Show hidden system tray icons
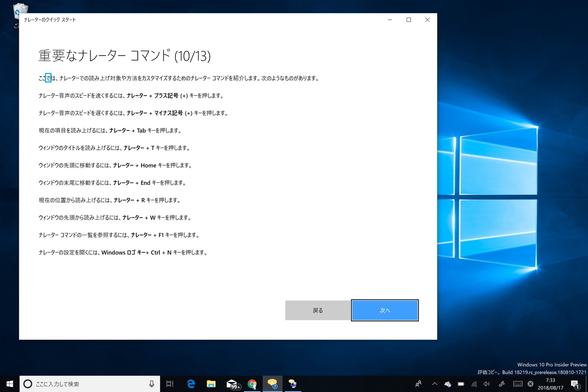This screenshot has width=588, height=392. click(x=435, y=384)
